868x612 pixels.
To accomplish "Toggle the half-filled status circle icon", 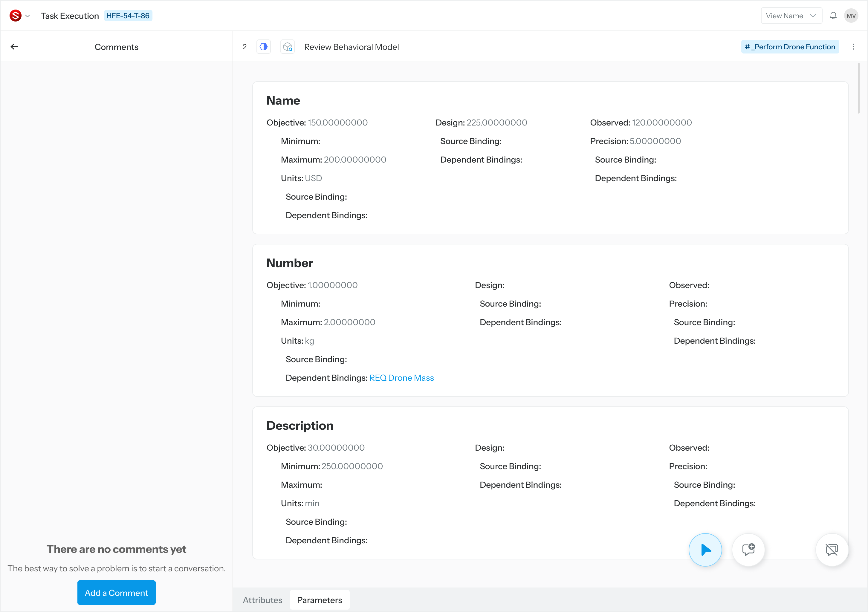I will pyautogui.click(x=264, y=47).
